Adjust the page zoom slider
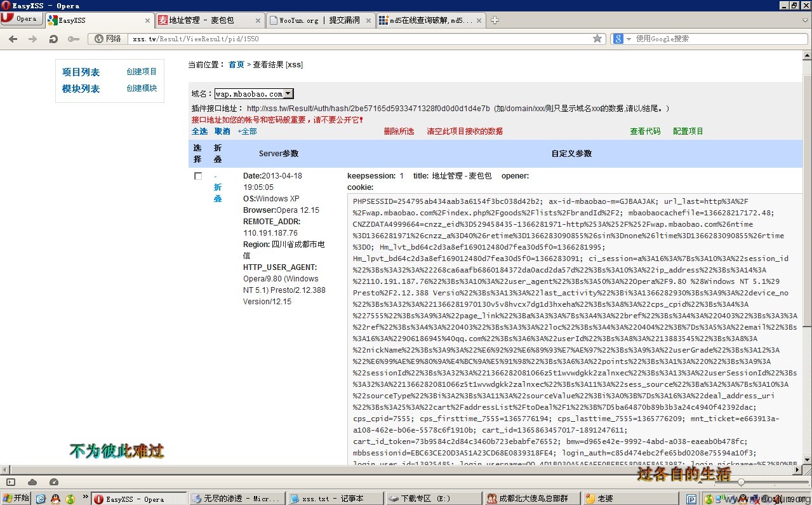This screenshot has width=812, height=505. [740, 482]
